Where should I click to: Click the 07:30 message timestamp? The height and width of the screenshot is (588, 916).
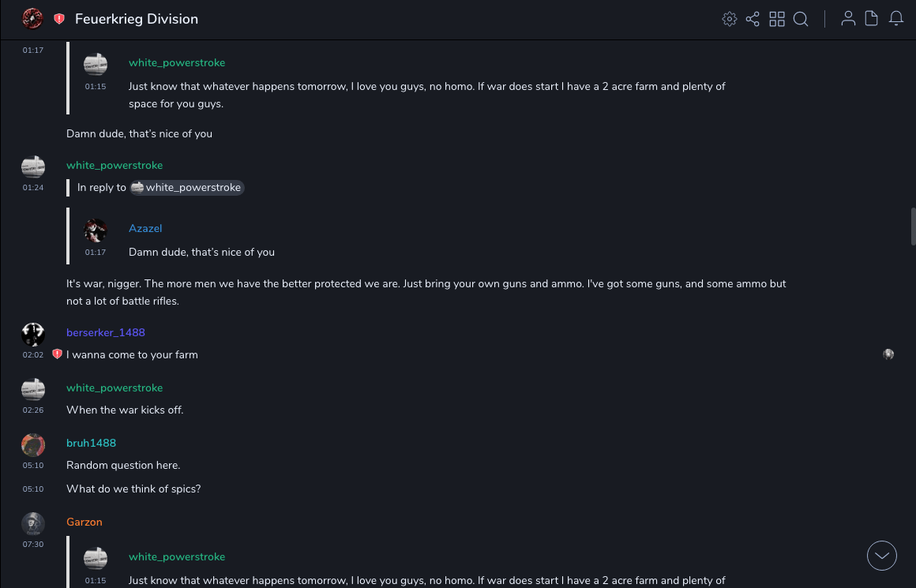pyautogui.click(x=33, y=545)
